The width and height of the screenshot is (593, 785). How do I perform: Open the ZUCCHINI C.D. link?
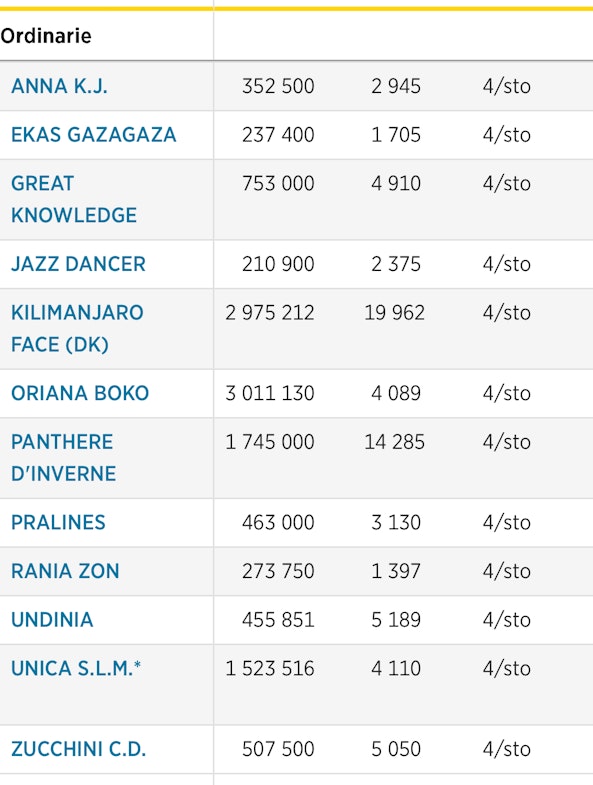click(x=79, y=749)
